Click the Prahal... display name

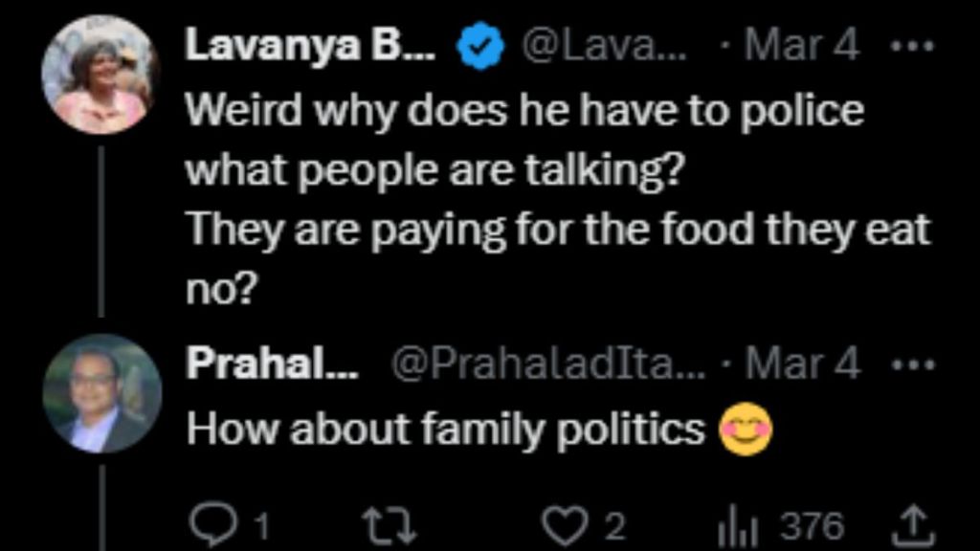[x=271, y=363]
